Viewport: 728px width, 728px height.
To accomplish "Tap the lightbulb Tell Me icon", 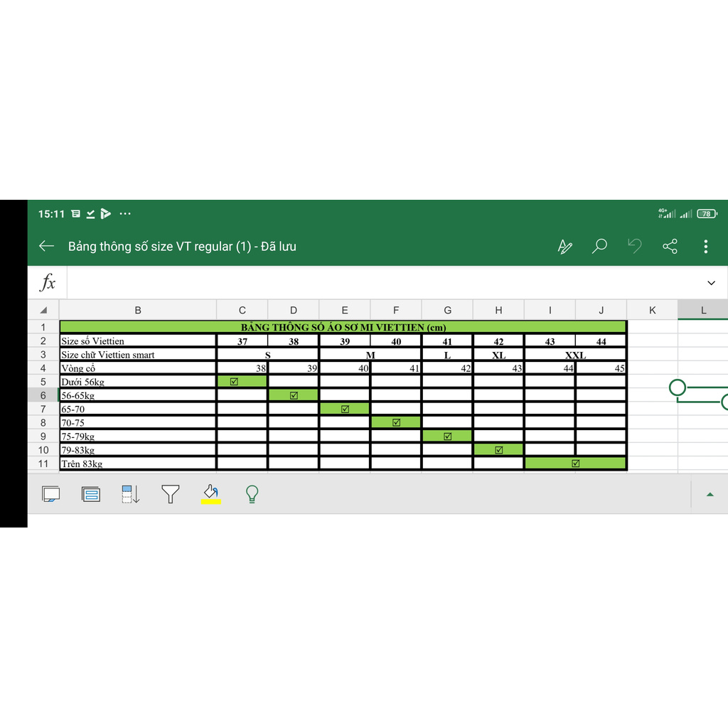I will 252,494.
